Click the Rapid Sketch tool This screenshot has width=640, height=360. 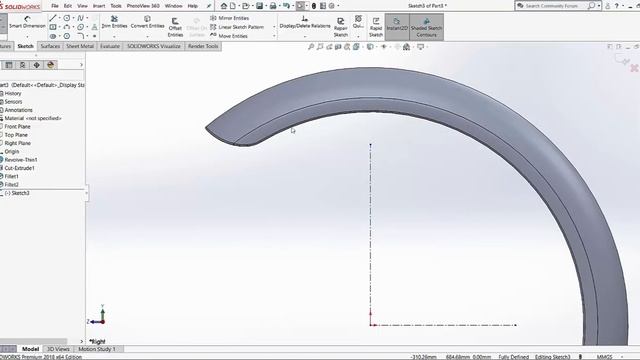376,27
